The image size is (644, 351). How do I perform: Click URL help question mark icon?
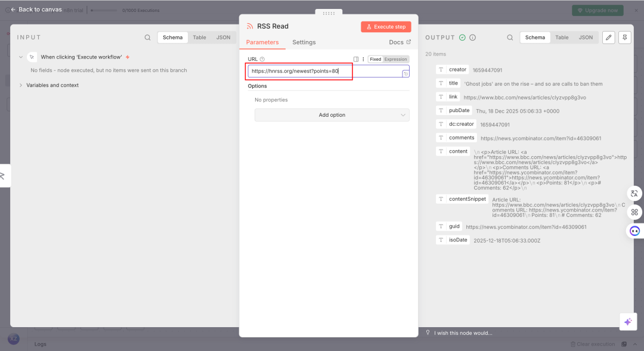[x=262, y=59]
